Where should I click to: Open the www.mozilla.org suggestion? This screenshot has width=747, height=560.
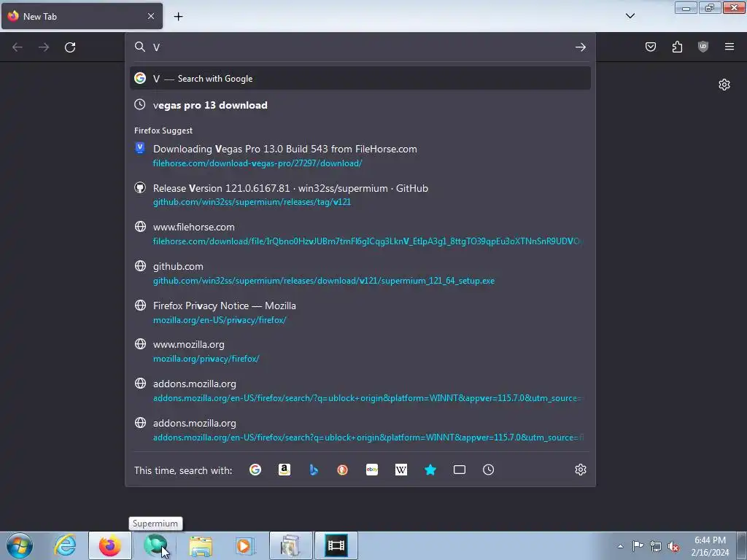[360, 351]
